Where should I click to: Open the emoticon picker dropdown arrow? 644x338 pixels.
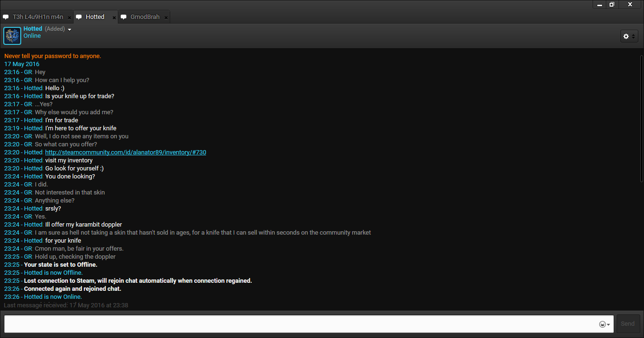pos(609,325)
